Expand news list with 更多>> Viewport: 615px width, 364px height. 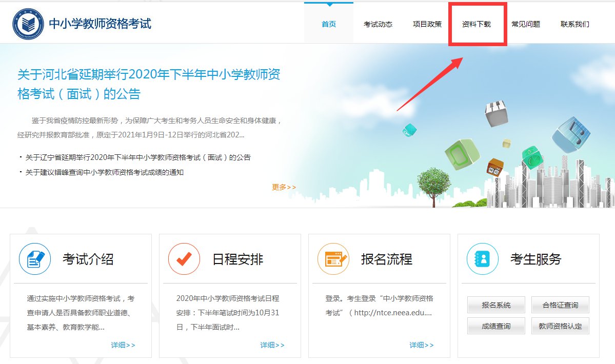point(284,187)
